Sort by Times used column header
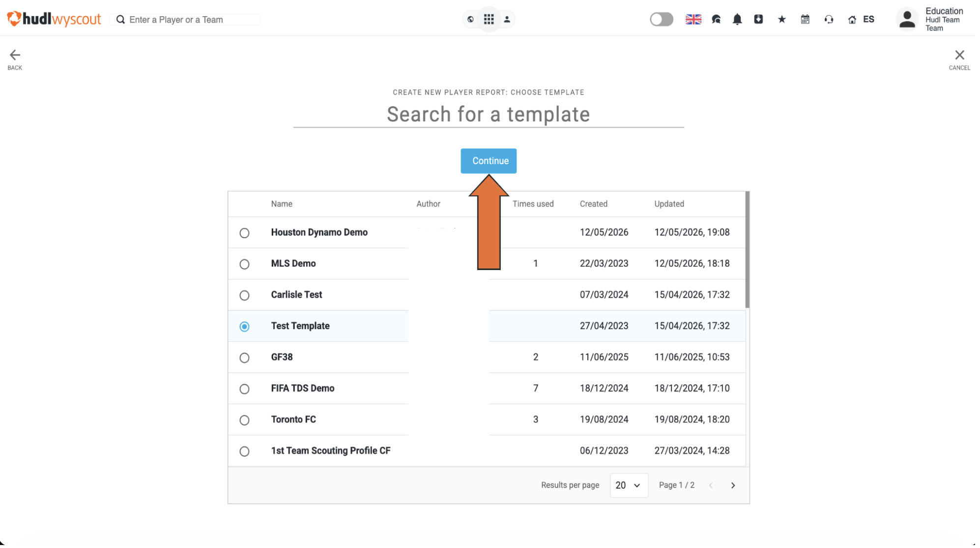The image size is (980, 548). [x=533, y=204]
